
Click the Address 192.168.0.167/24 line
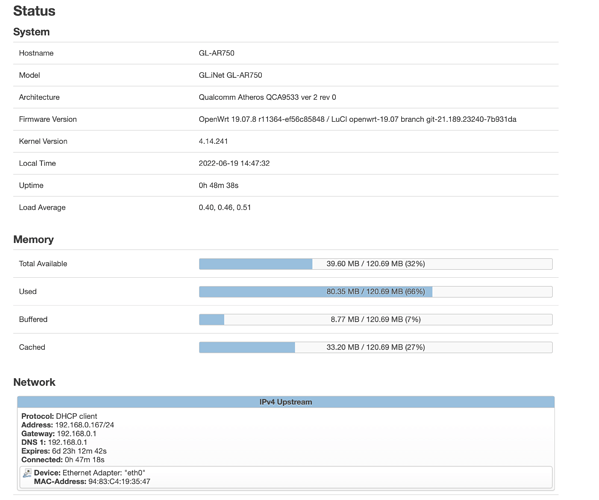tap(68, 425)
